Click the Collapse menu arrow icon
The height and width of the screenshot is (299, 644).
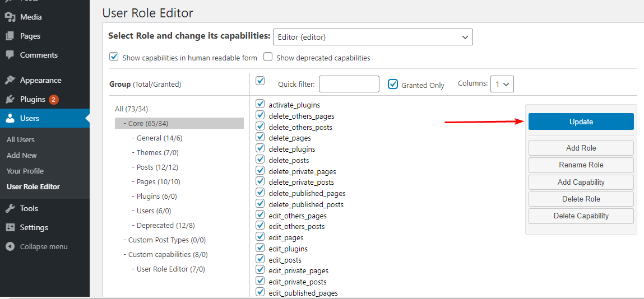coord(10,246)
